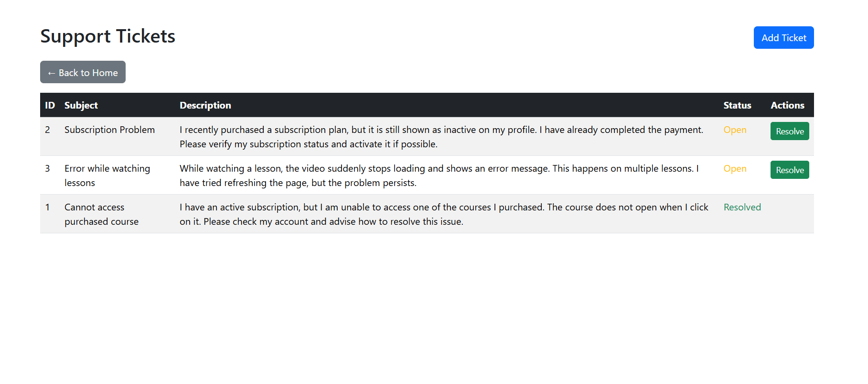Click the Support Tickets page heading

[x=108, y=36]
